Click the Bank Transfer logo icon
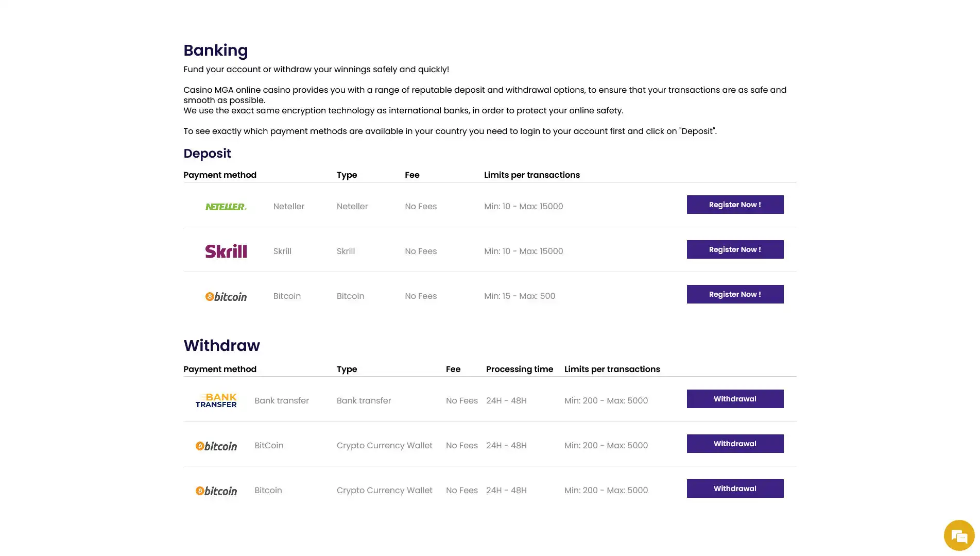 tap(216, 400)
